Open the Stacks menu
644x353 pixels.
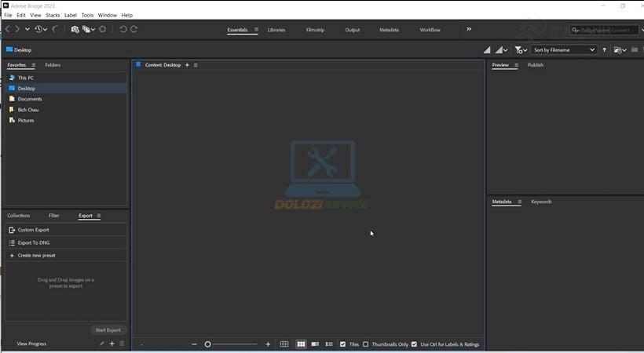tap(53, 15)
